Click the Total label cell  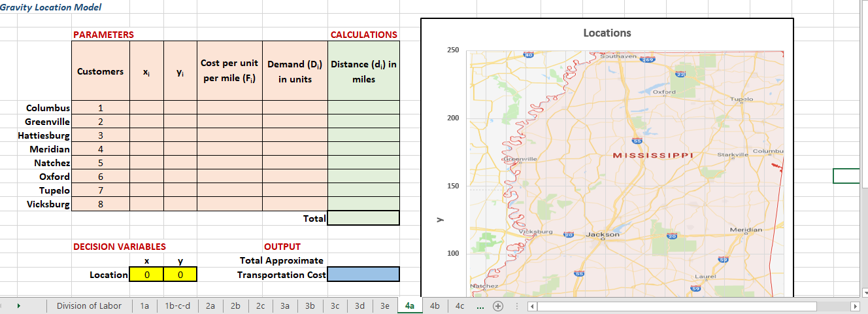[x=314, y=218]
